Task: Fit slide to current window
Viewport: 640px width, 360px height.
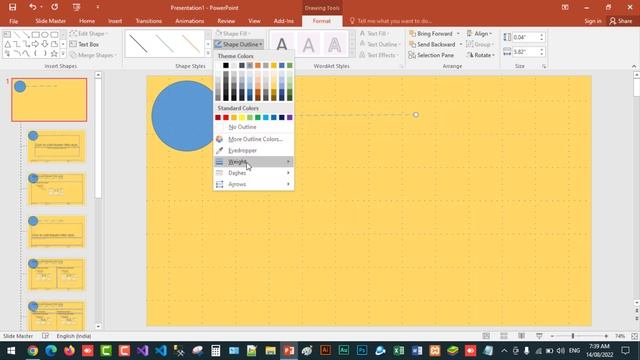Action: pyautogui.click(x=634, y=336)
